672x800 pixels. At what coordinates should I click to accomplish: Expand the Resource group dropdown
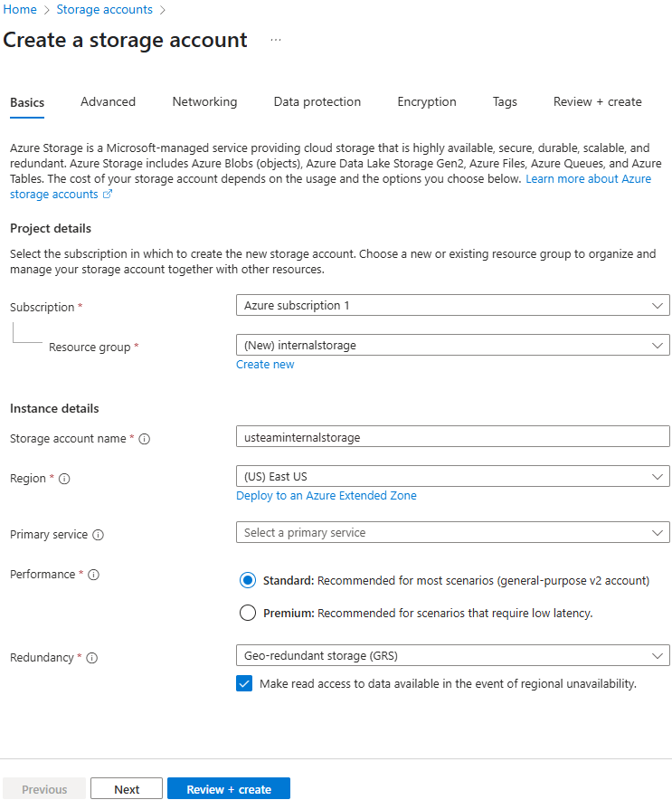click(453, 346)
